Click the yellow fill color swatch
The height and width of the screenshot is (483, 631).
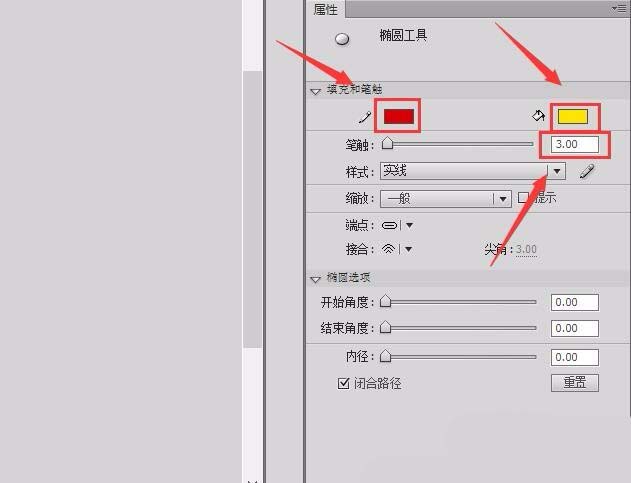point(573,116)
